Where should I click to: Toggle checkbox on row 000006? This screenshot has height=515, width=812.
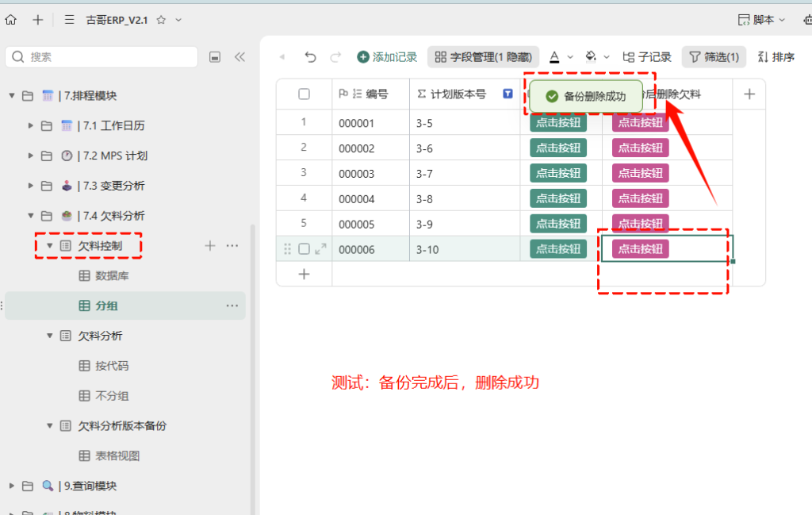(x=304, y=249)
